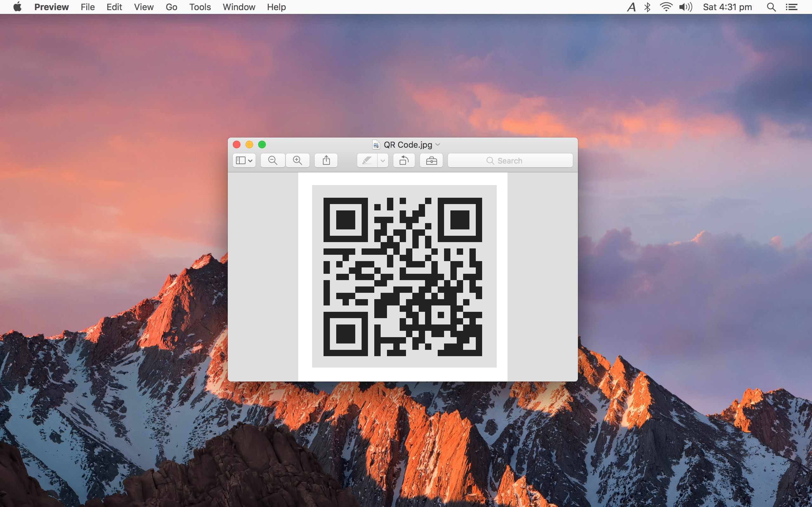Screen dimensions: 812x507
Task: Click the green full screen window button
Action: pyautogui.click(x=262, y=144)
